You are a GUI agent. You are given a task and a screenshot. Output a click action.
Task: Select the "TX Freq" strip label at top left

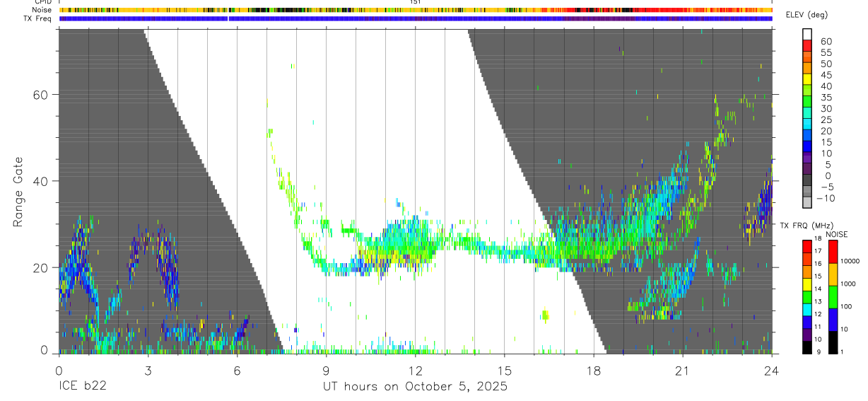tap(38, 18)
